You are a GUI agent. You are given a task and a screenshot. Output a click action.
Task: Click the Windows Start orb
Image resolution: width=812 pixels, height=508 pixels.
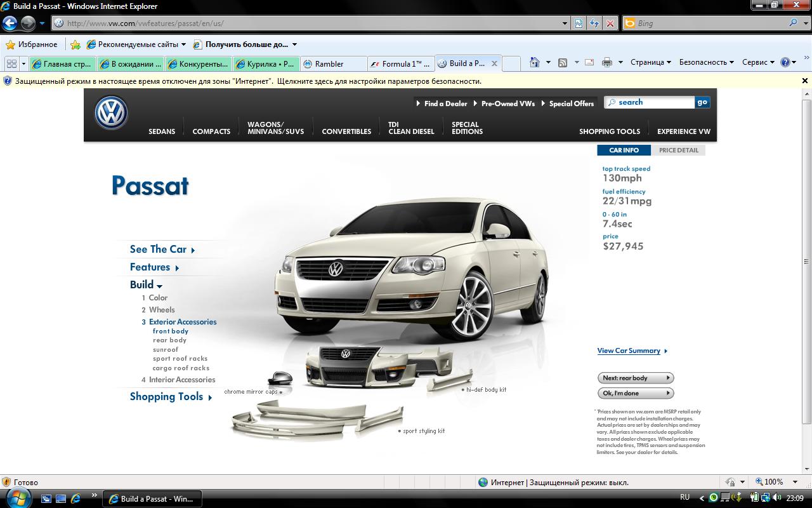click(16, 497)
